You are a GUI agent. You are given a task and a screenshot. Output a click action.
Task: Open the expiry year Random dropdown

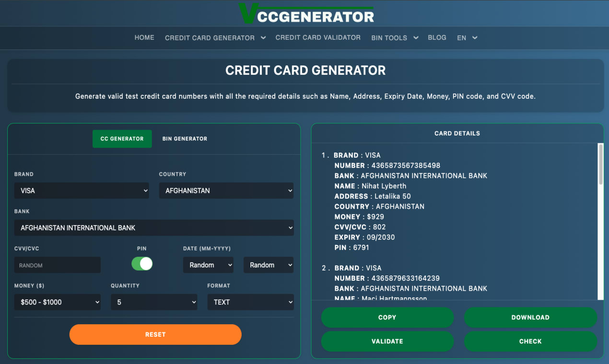pyautogui.click(x=269, y=265)
